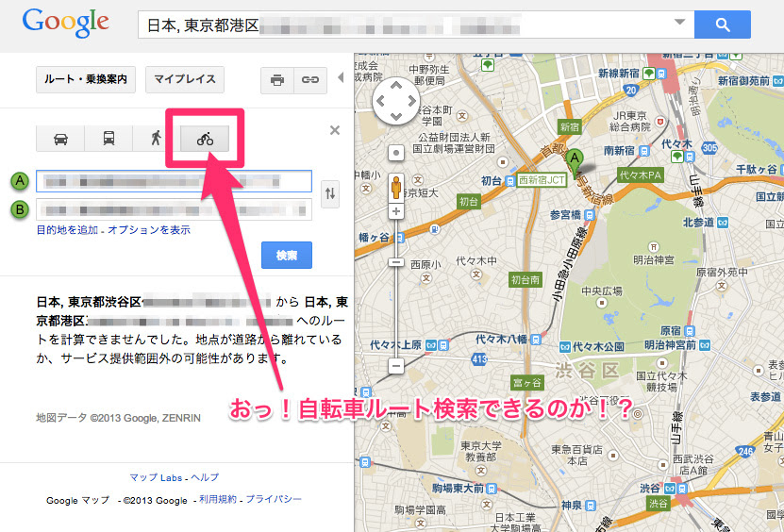This screenshot has width=784, height=532.
Task: Click the 初台 station icon on map
Action: tap(510, 181)
